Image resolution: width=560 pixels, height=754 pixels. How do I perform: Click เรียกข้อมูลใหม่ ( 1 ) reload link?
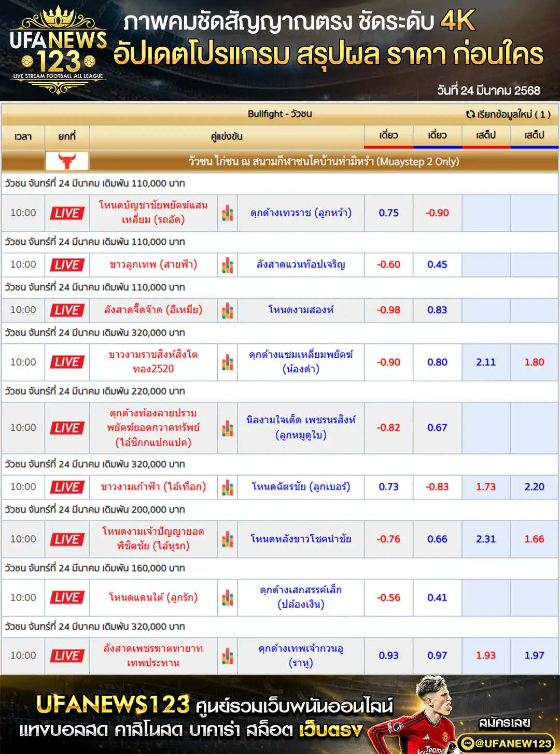coord(508,114)
